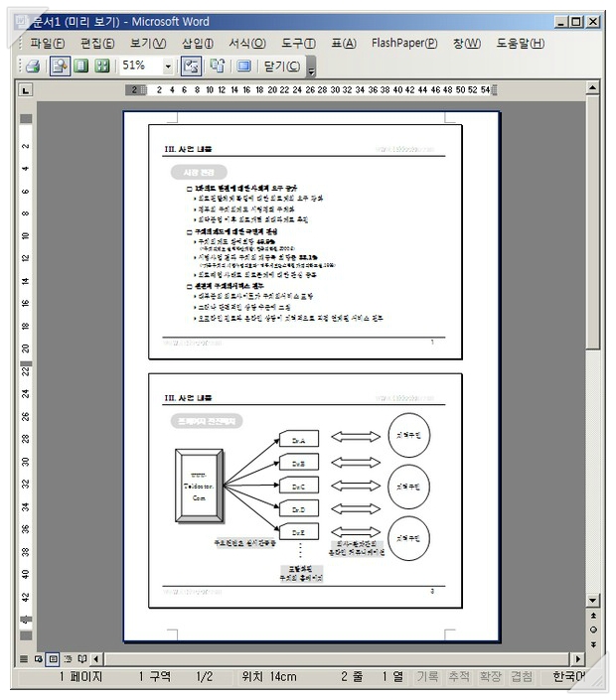Click horizontal scrollbar right arrow
Image resolution: width=616 pixels, height=700 pixels.
(x=577, y=658)
